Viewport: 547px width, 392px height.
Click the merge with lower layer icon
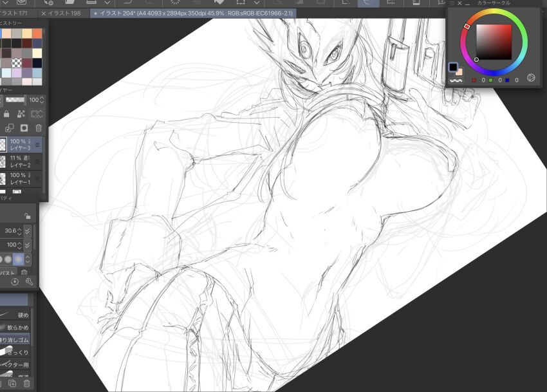pos(10,128)
